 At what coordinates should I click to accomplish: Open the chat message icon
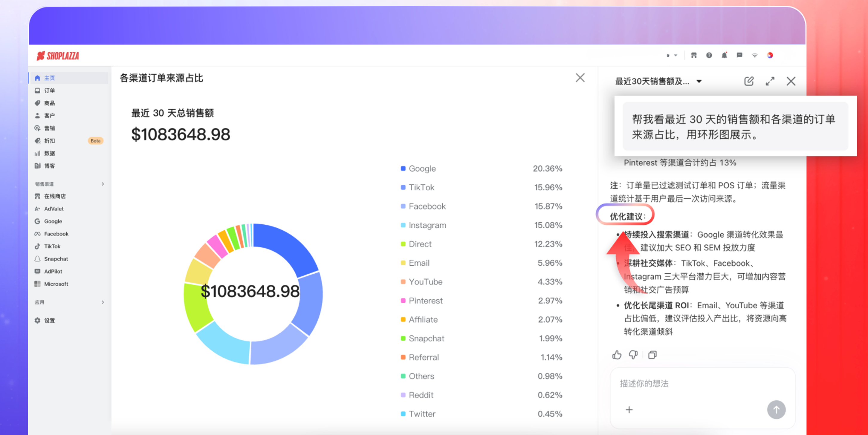739,55
